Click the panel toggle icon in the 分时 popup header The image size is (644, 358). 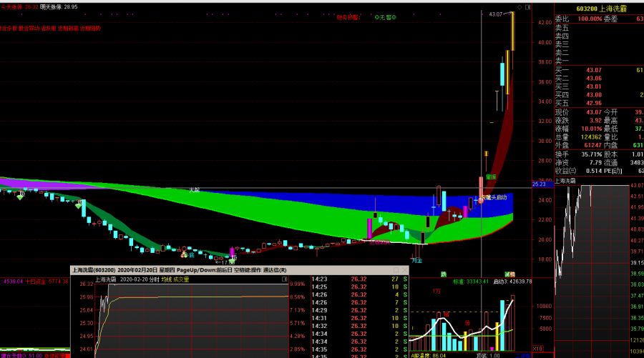284,279
